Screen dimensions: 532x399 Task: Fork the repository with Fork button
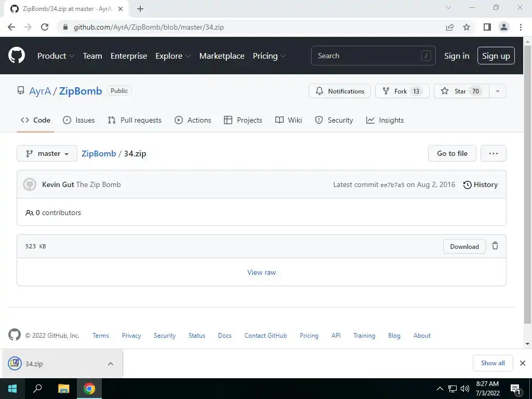click(402, 91)
